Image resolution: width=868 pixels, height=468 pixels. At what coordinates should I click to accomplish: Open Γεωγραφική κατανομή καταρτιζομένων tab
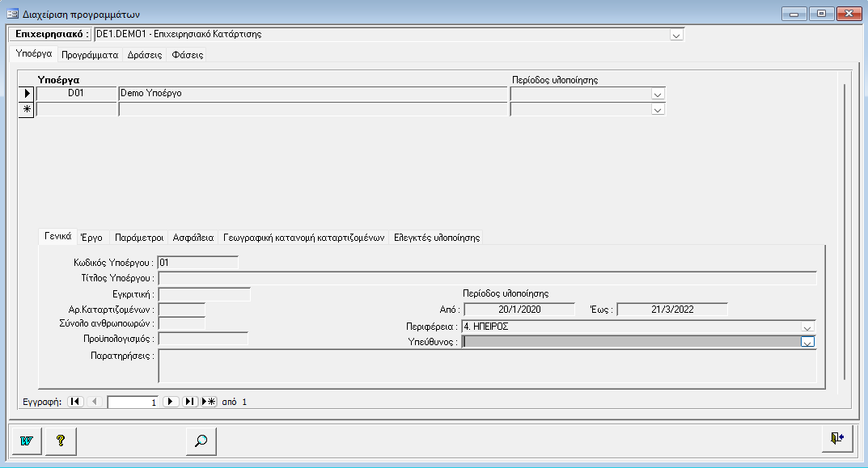pyautogui.click(x=303, y=238)
